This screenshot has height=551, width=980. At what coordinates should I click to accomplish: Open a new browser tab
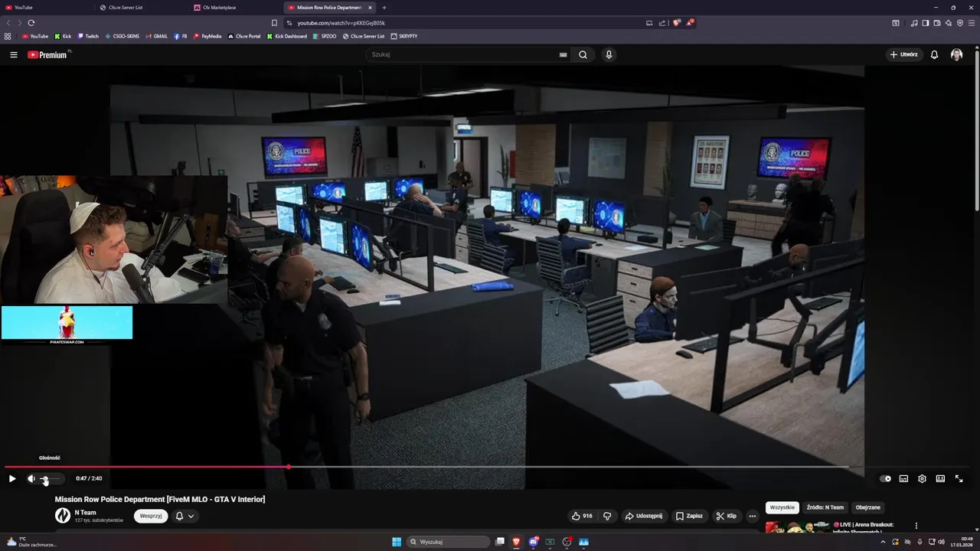(384, 7)
